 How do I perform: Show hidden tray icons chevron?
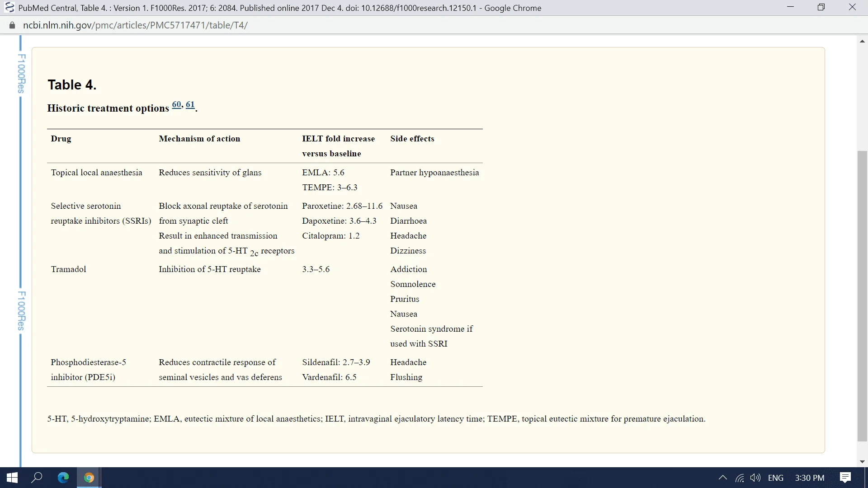pyautogui.click(x=723, y=478)
